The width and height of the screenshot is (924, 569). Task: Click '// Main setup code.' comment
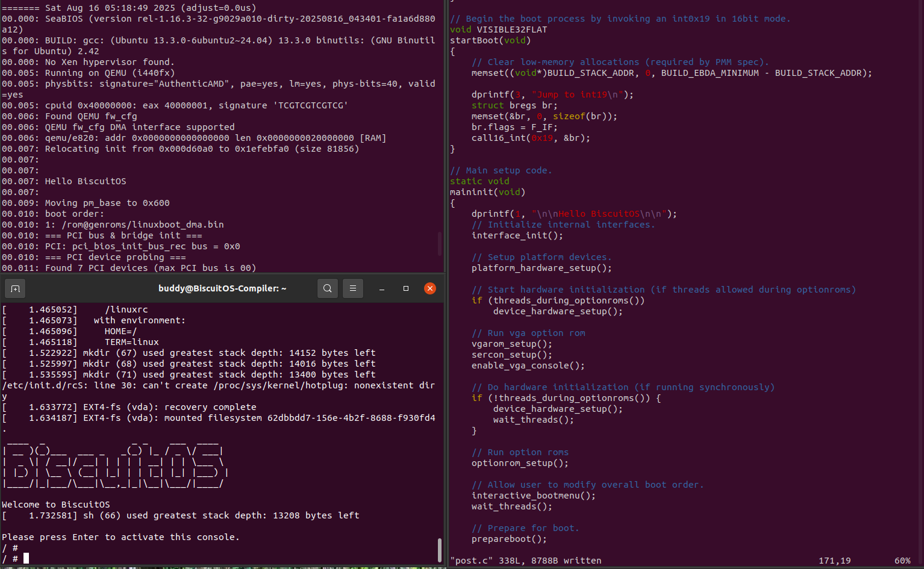tap(501, 170)
